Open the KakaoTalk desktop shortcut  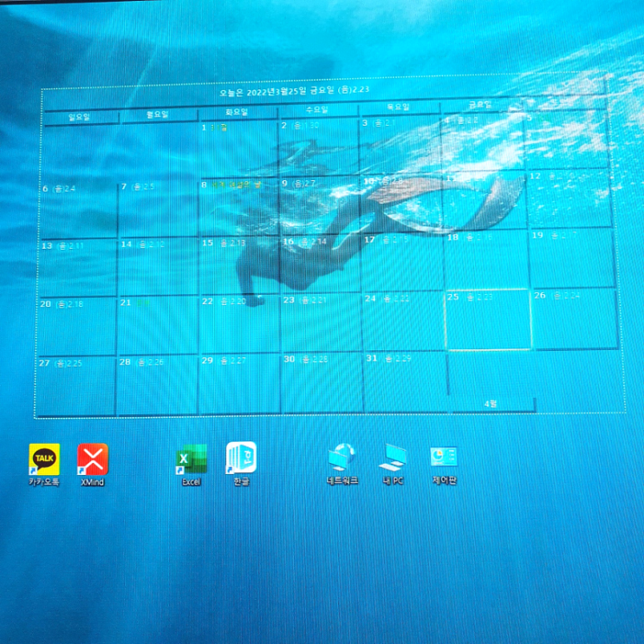pyautogui.click(x=44, y=464)
